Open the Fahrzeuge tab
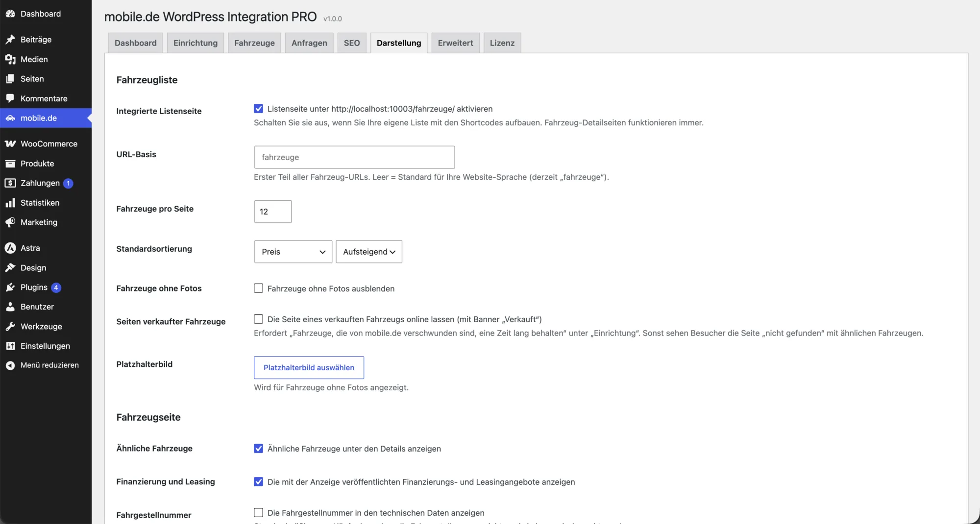 pos(254,43)
